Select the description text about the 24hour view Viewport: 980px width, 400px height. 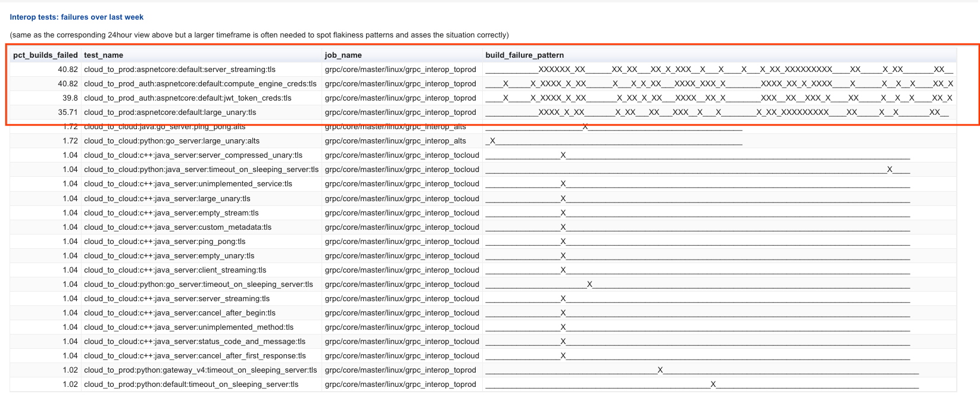[260, 35]
